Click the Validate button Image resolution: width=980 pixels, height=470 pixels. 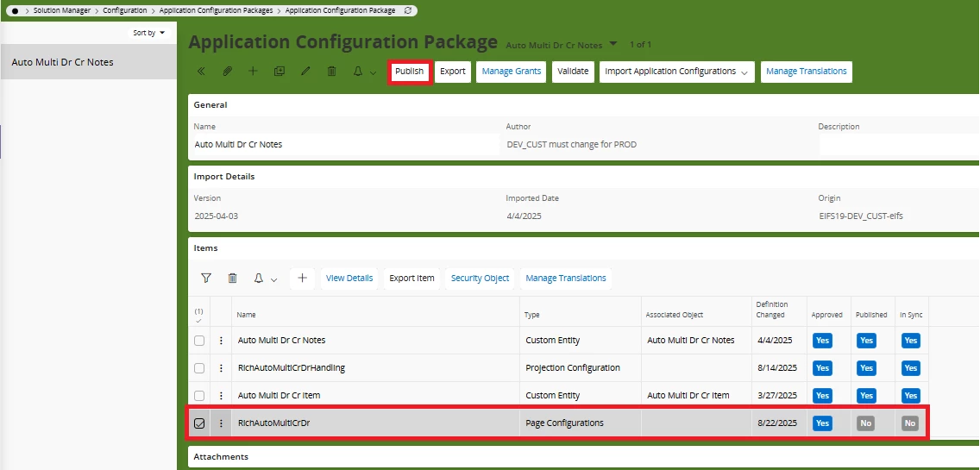coord(573,72)
